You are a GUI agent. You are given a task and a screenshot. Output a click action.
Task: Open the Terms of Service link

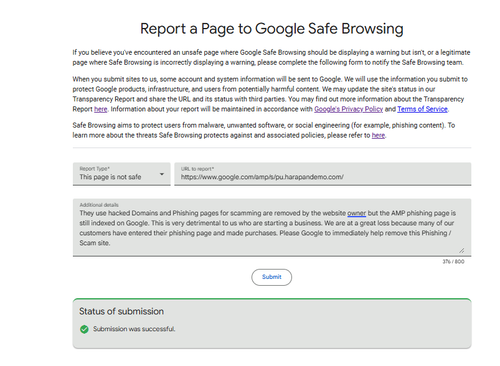pos(422,109)
